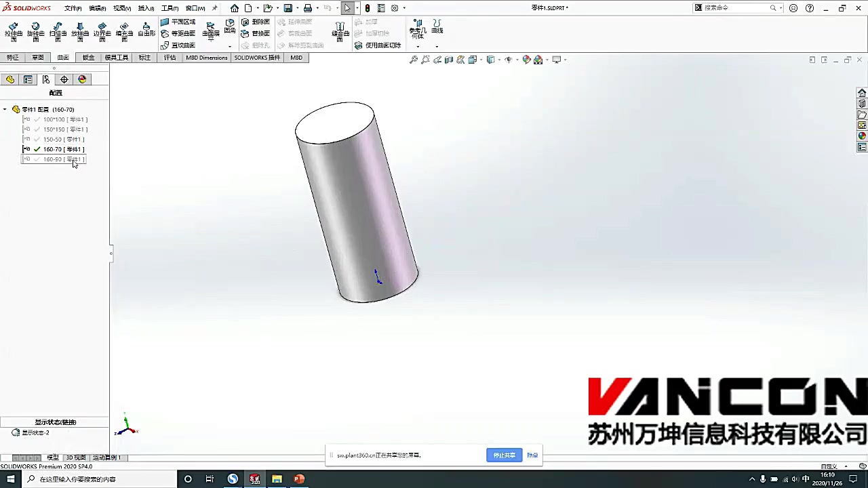Screen dimensions: 868x488
Task: Select the 边界曲面 boundary surface tool
Action: tap(102, 32)
